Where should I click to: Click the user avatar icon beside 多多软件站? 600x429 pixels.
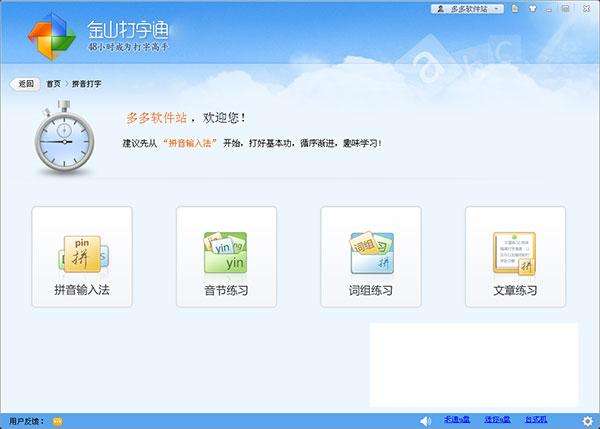[x=440, y=9]
